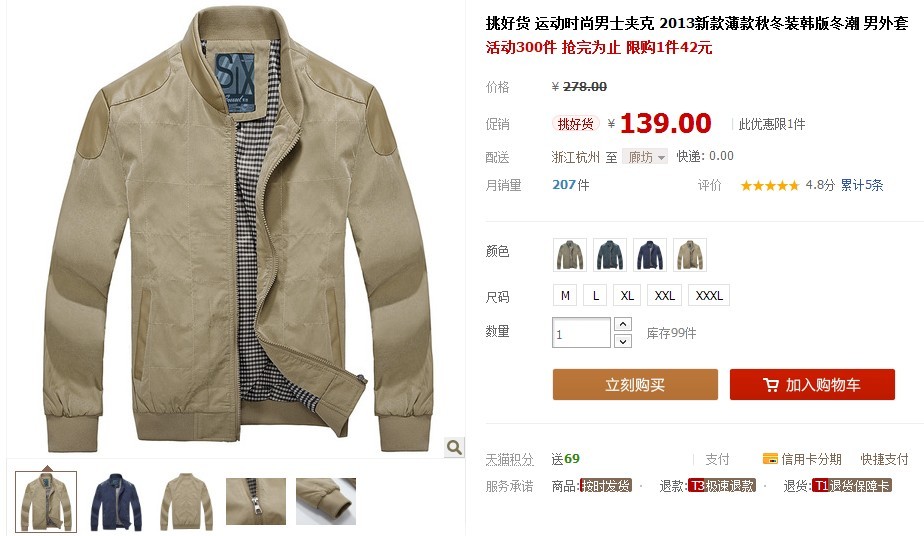
Task: Decrease quantity with the down arrow
Action: point(623,340)
